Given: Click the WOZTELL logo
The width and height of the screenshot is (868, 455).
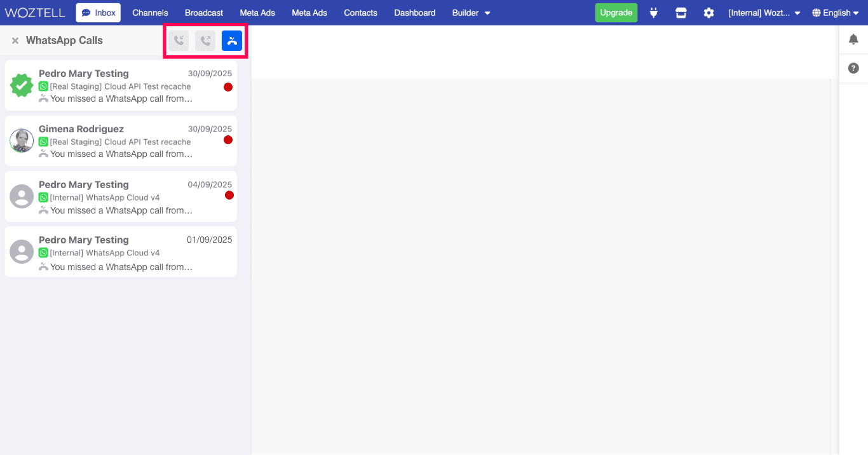Looking at the screenshot, I should [x=35, y=13].
